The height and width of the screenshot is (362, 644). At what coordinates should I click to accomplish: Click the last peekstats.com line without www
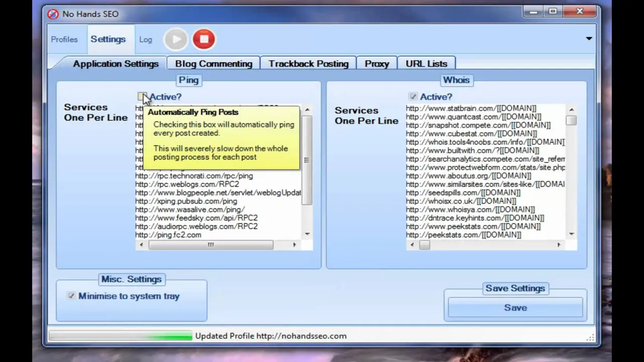point(463,235)
